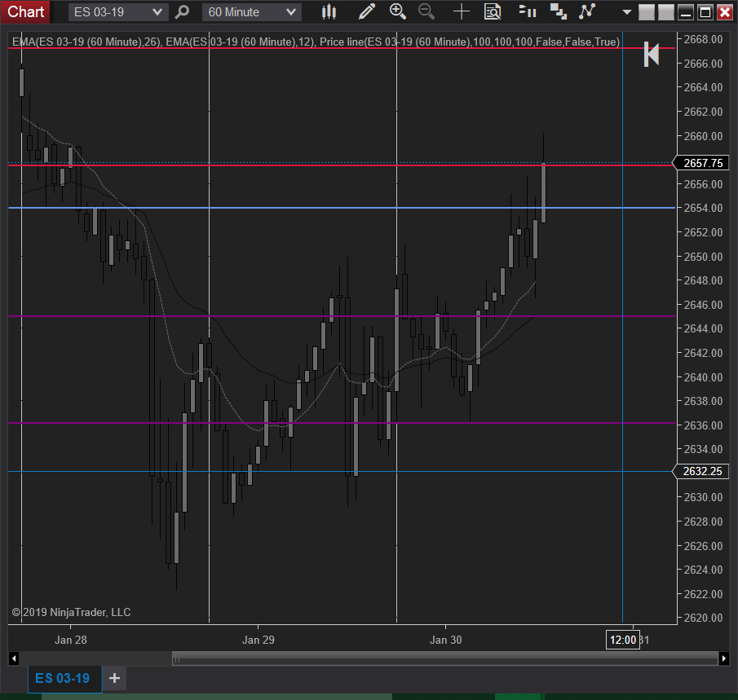This screenshot has height=700, width=738.
Task: Click the zoom out magnifier icon
Action: (426, 11)
